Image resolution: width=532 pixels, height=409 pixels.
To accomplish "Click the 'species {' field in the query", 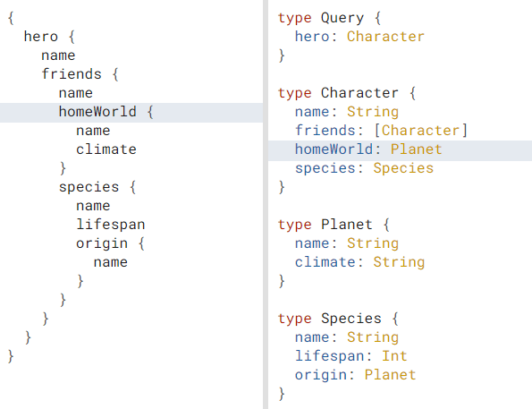I will (97, 187).
